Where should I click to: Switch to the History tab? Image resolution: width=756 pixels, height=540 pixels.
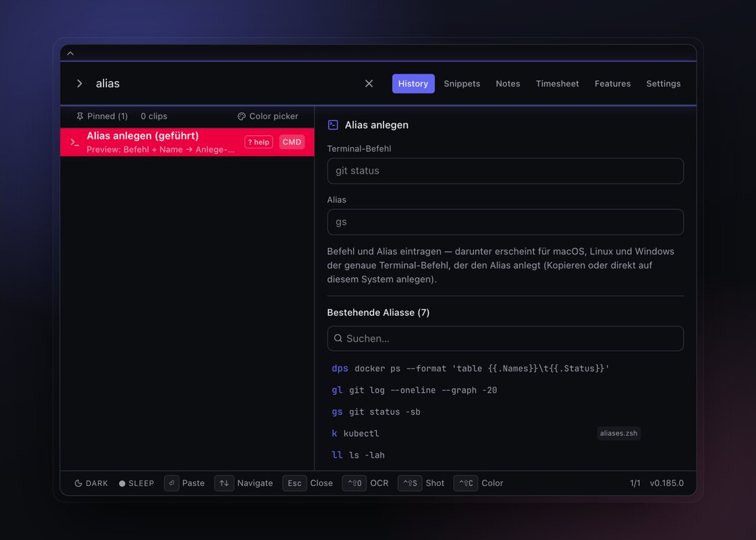(413, 84)
